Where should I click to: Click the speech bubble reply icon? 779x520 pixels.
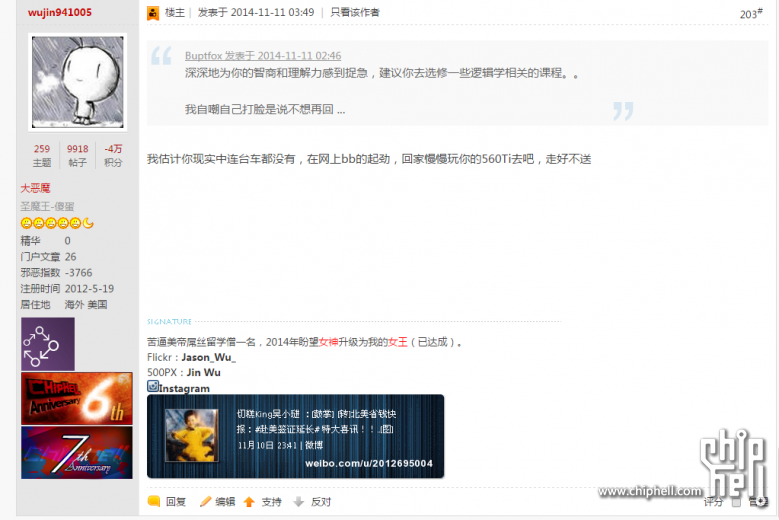tap(154, 502)
